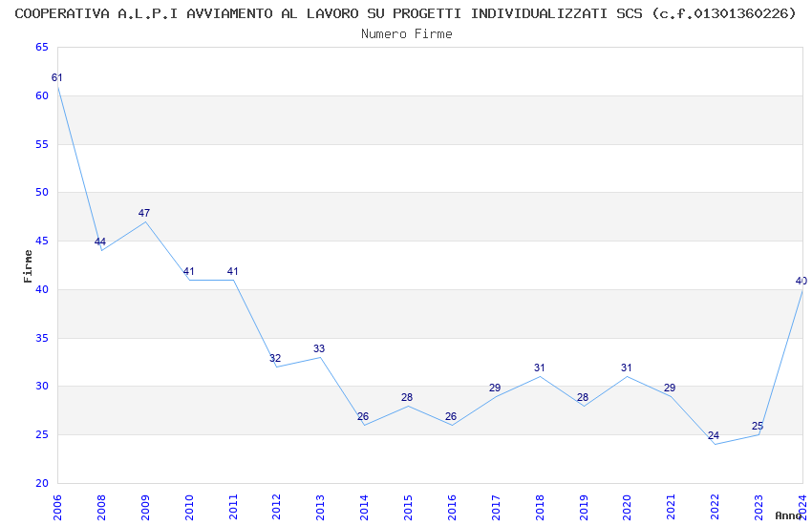Select the 2024 data label 40
Image resolution: width=812 pixels, height=525 pixels.
801,281
